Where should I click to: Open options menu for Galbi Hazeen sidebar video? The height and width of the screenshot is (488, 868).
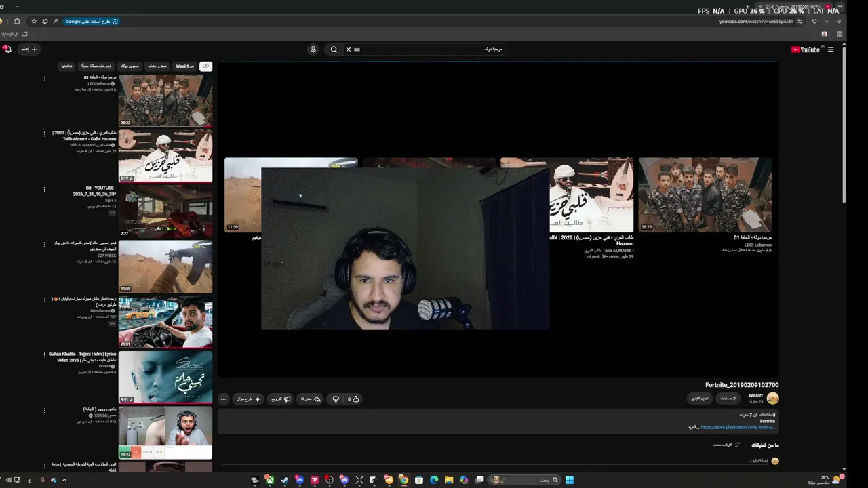tap(45, 134)
